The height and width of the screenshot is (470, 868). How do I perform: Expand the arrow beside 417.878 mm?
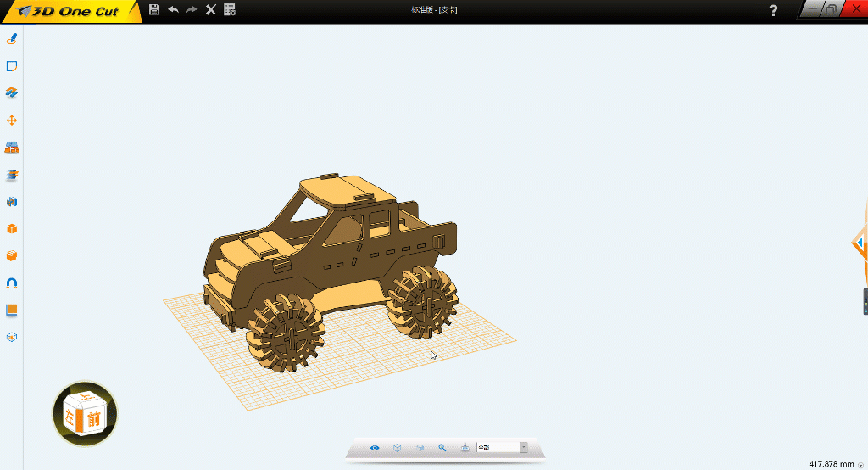860,465
